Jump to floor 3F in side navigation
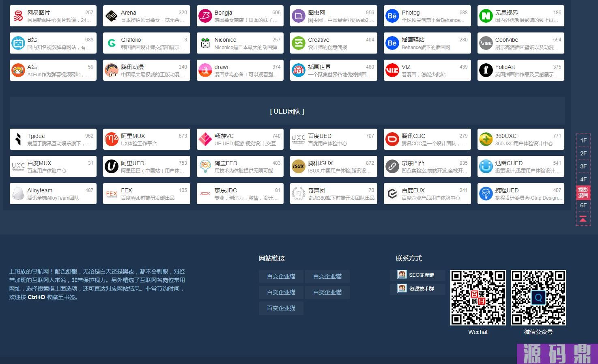598x364 pixels. pos(583,166)
